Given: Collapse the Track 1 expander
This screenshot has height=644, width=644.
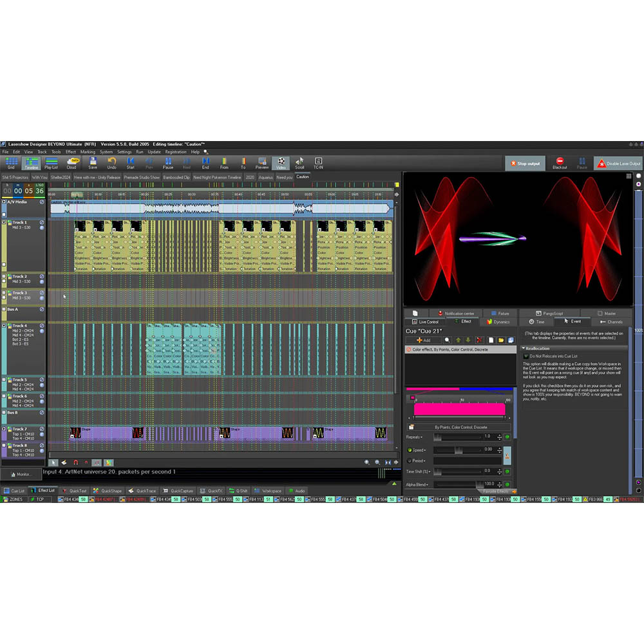Looking at the screenshot, I should [4, 222].
